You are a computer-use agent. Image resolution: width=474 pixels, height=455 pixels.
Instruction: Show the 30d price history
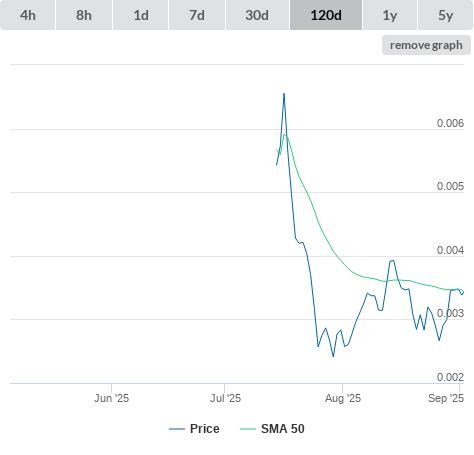257,15
